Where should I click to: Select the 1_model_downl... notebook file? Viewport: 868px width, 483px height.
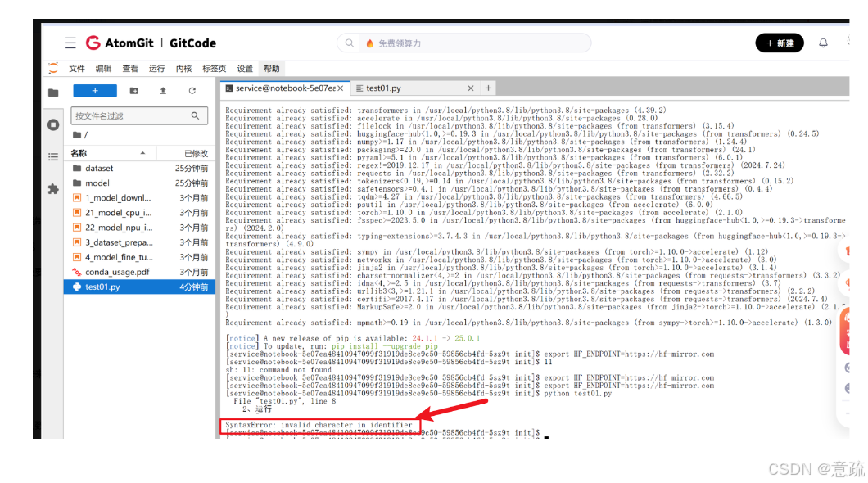(139, 198)
